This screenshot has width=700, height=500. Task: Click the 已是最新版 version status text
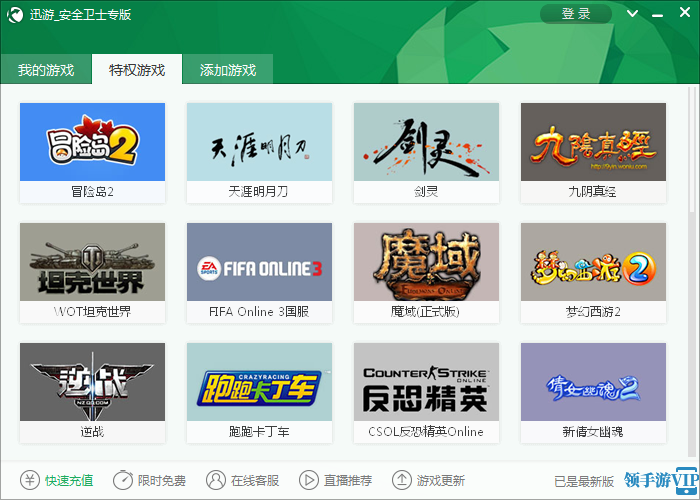click(584, 481)
